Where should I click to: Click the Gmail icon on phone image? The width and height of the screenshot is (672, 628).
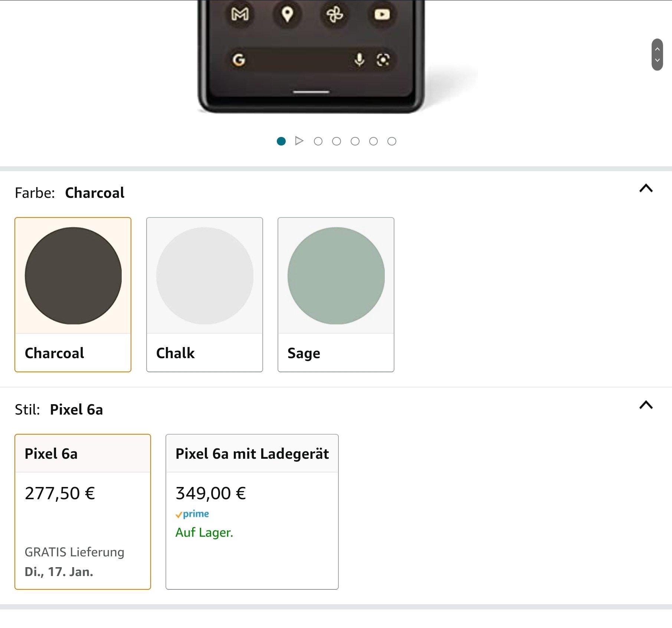click(x=240, y=14)
